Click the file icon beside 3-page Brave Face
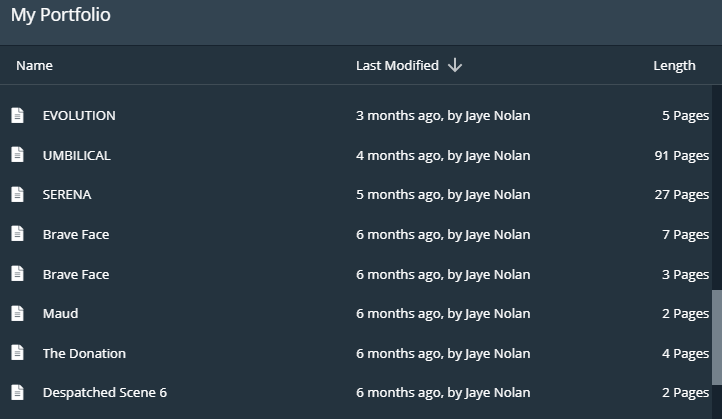Screen dimensions: 722x419 (17, 274)
